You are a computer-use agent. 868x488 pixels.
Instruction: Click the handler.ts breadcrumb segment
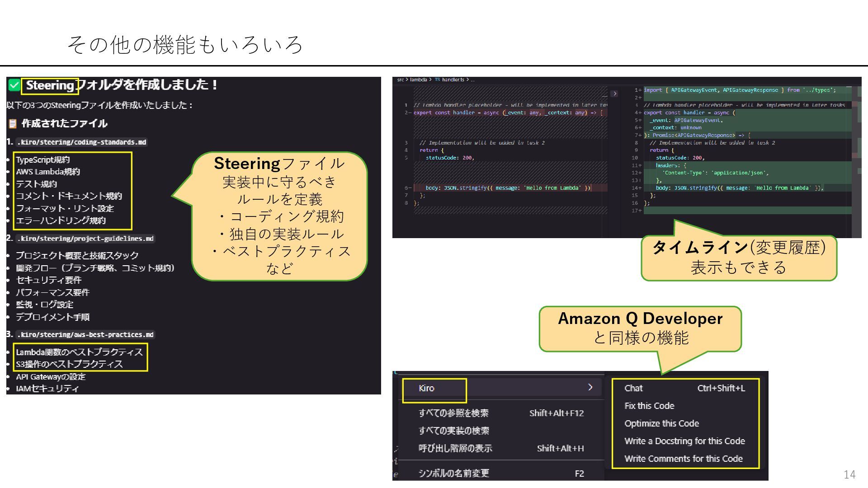(x=453, y=80)
